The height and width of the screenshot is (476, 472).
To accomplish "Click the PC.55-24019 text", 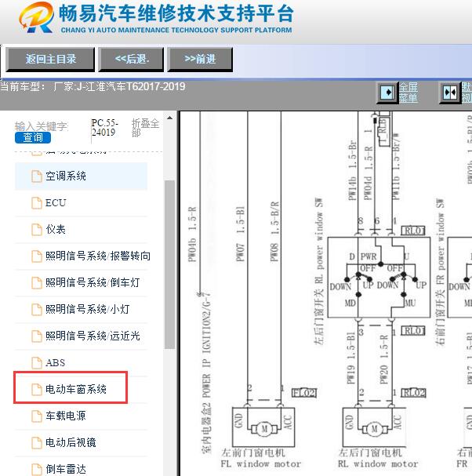I will tap(105, 128).
